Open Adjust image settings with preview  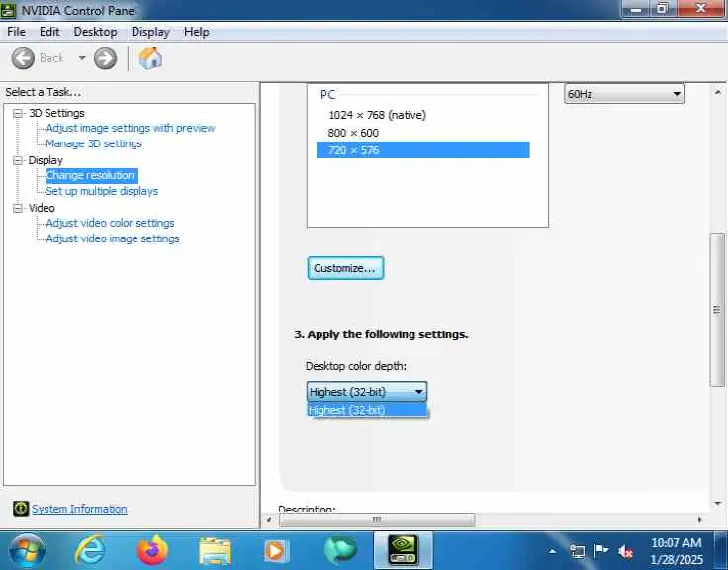pyautogui.click(x=131, y=128)
